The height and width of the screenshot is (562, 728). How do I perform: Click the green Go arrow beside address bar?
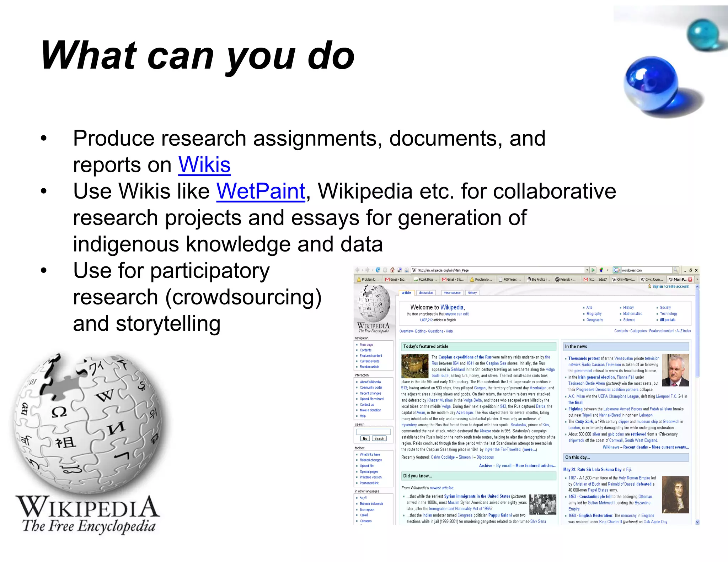593,270
